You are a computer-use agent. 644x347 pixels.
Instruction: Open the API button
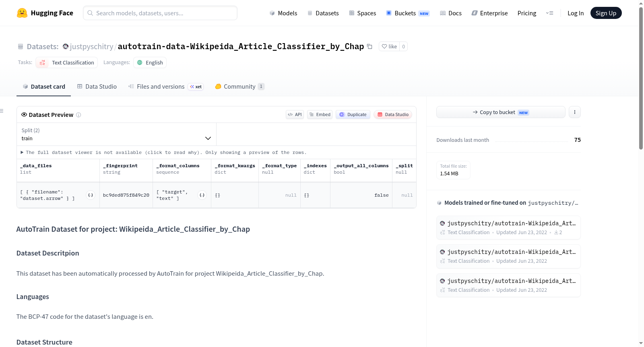(295, 114)
